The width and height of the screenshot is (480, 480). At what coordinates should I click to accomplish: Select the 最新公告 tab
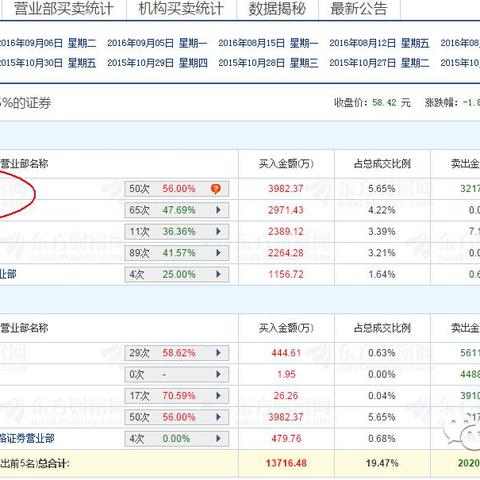[x=359, y=9]
